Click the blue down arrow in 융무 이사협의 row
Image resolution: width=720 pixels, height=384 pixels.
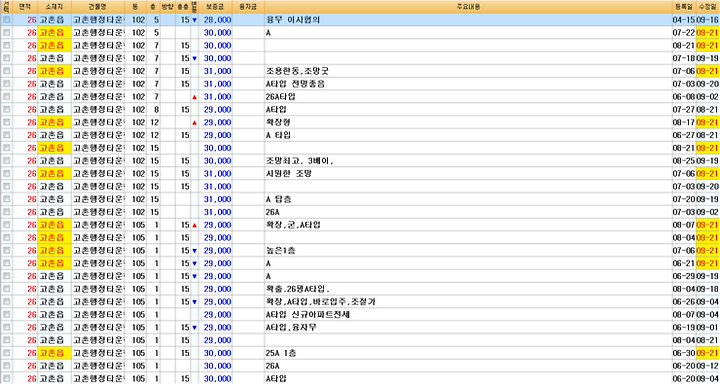(194, 20)
